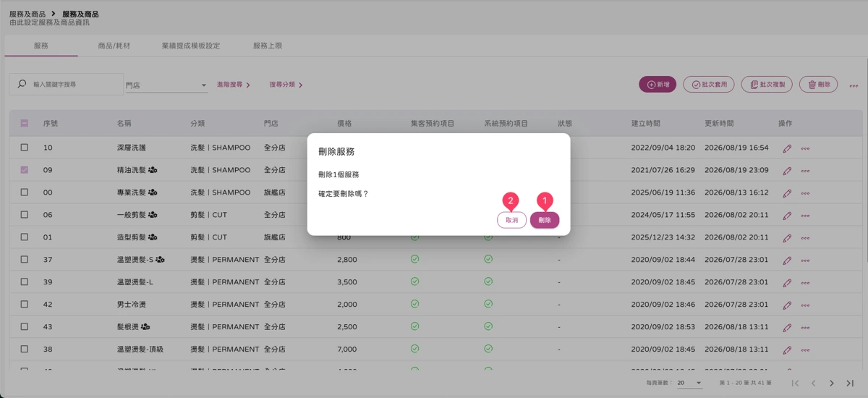Edit 專業洗髮 with the pencil icon

pyautogui.click(x=787, y=193)
